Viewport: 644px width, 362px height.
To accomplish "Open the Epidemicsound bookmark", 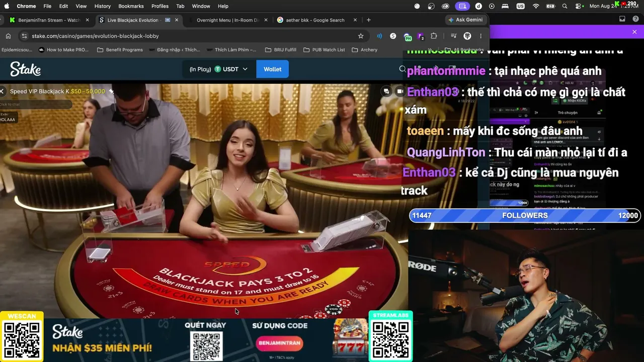I will pyautogui.click(x=17, y=50).
